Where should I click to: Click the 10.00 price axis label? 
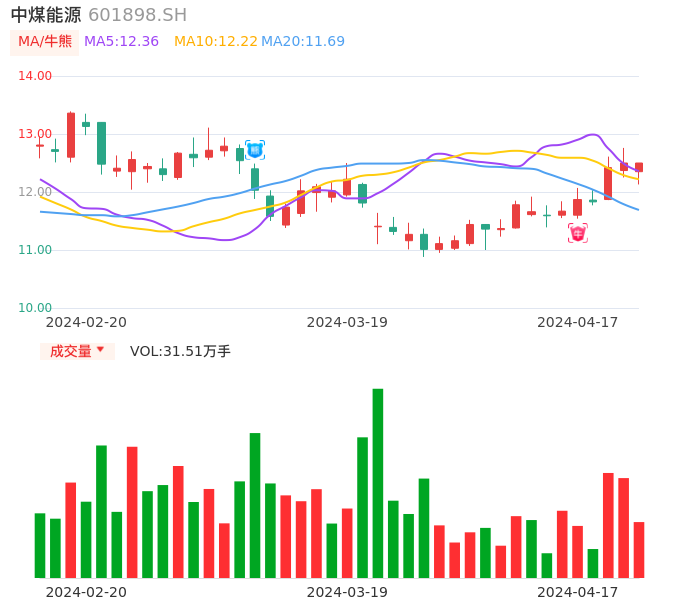tap(35, 308)
